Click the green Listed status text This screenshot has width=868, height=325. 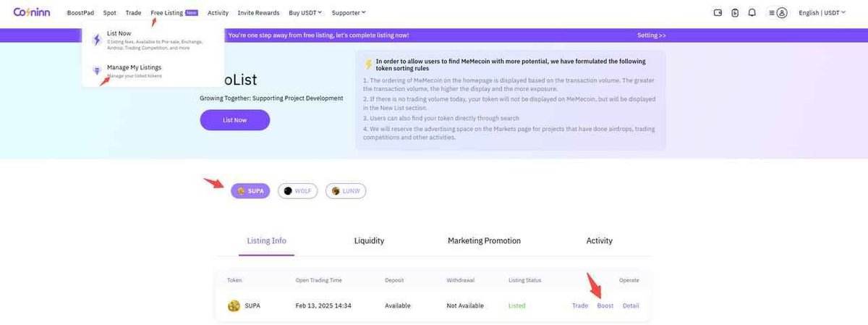pos(516,305)
